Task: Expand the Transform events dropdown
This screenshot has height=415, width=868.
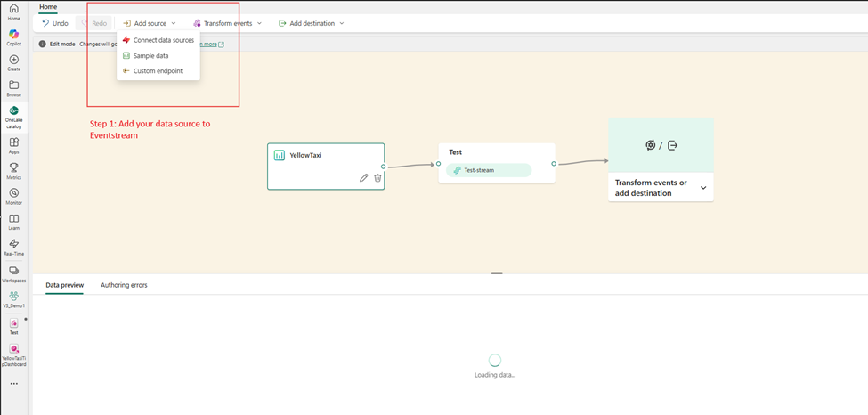Action: 228,23
